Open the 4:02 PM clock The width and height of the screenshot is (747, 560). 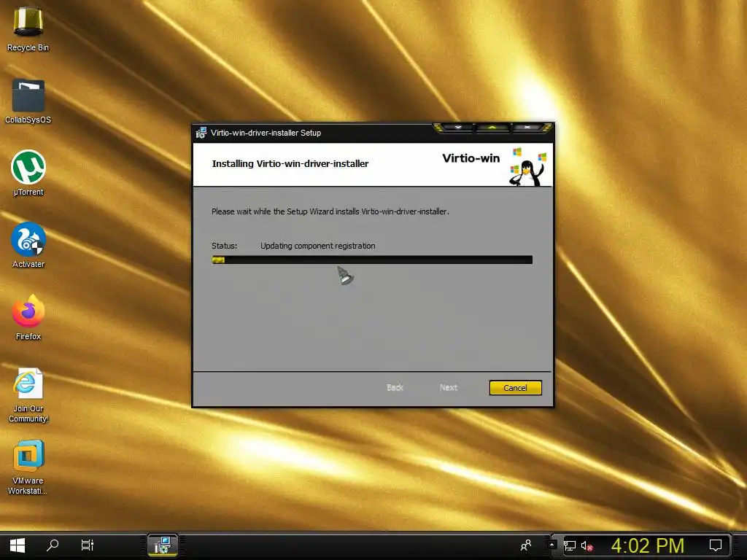(x=648, y=545)
